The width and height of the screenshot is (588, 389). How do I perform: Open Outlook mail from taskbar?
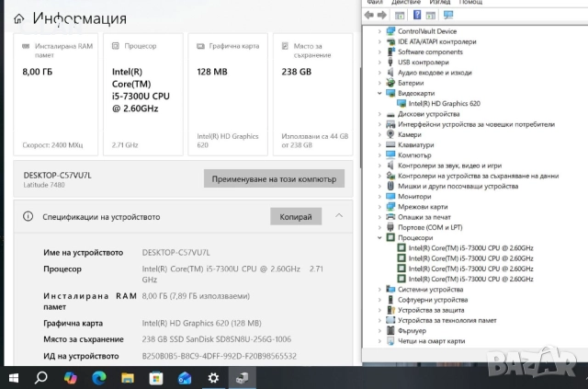(185, 378)
